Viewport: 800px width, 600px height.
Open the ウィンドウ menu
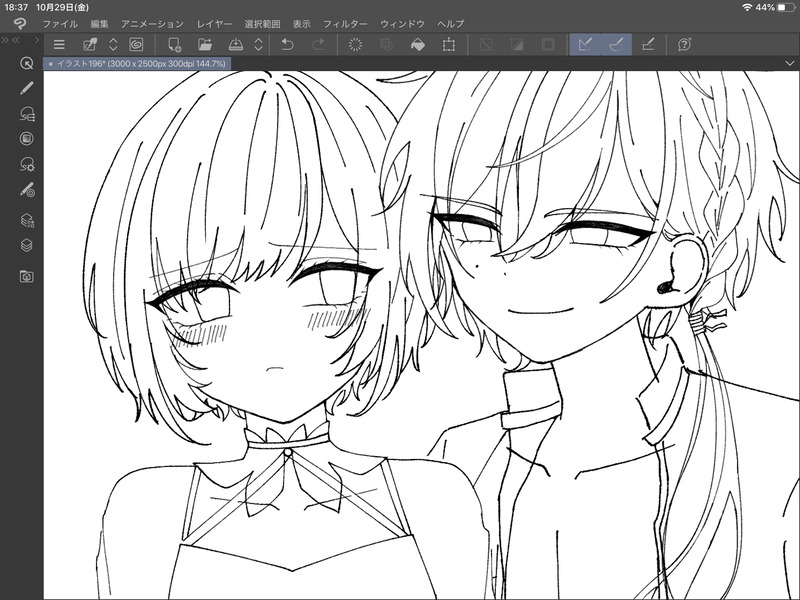click(402, 24)
